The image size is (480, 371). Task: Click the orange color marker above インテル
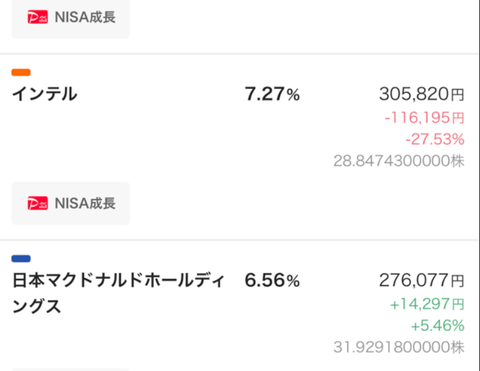(x=21, y=72)
